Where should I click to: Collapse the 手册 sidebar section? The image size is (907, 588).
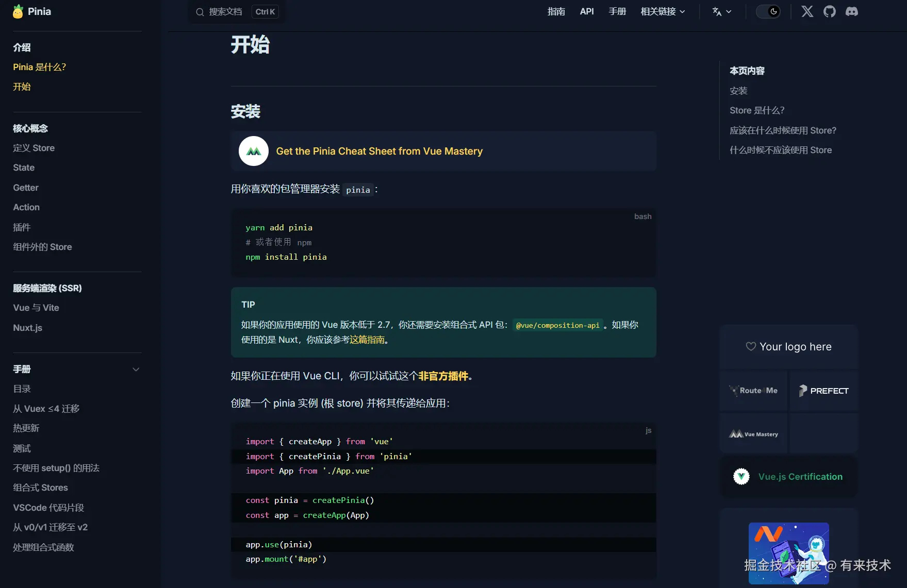[x=136, y=369]
